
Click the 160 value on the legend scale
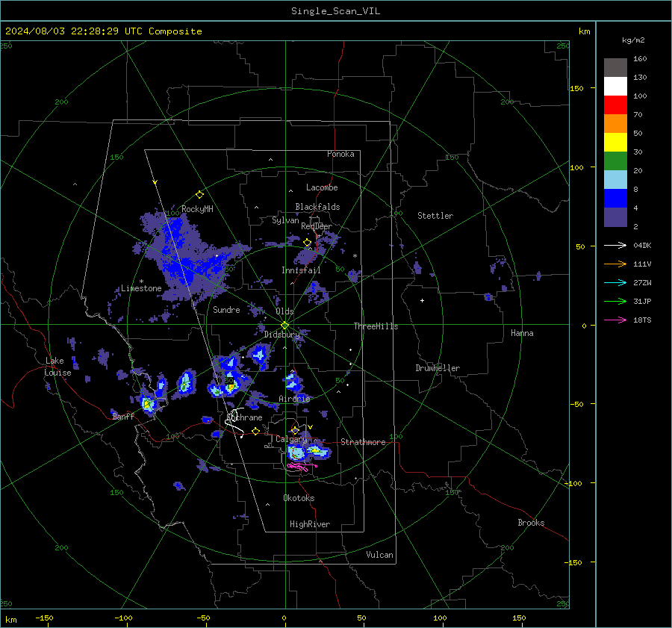click(640, 59)
